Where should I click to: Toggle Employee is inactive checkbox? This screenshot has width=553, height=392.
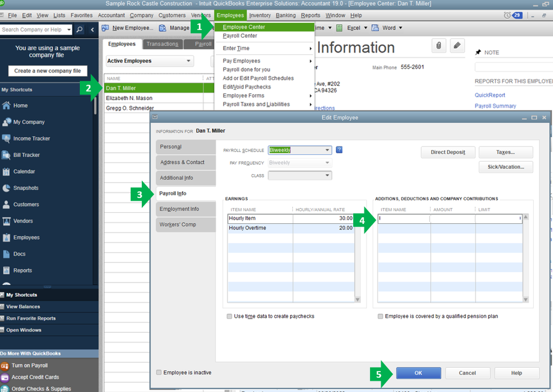159,372
